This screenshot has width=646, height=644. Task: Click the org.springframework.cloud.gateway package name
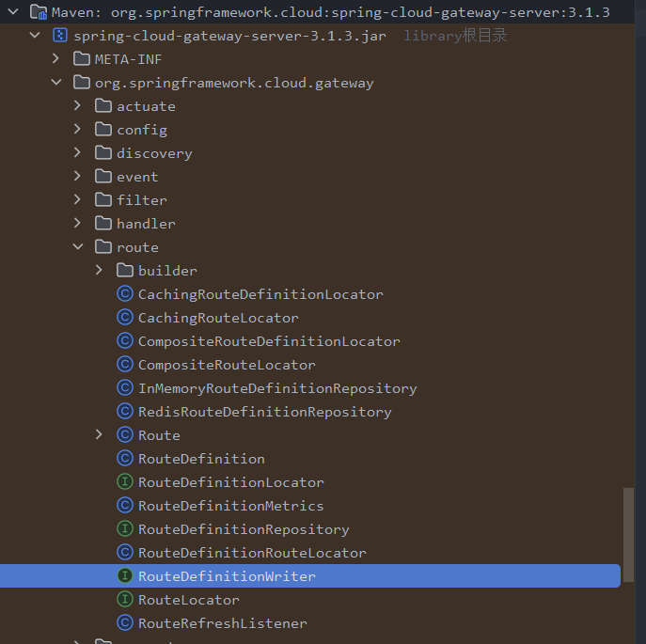[x=234, y=83]
